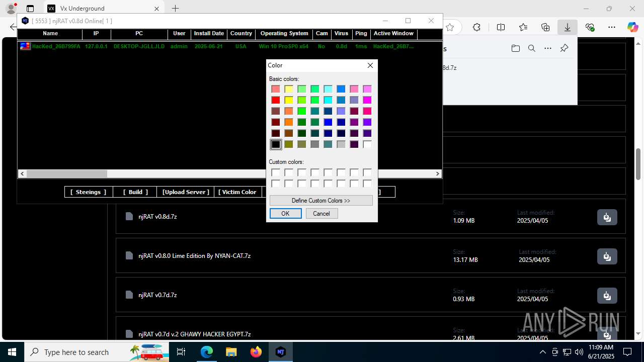Click the taskbar search box

pyautogui.click(x=97, y=352)
